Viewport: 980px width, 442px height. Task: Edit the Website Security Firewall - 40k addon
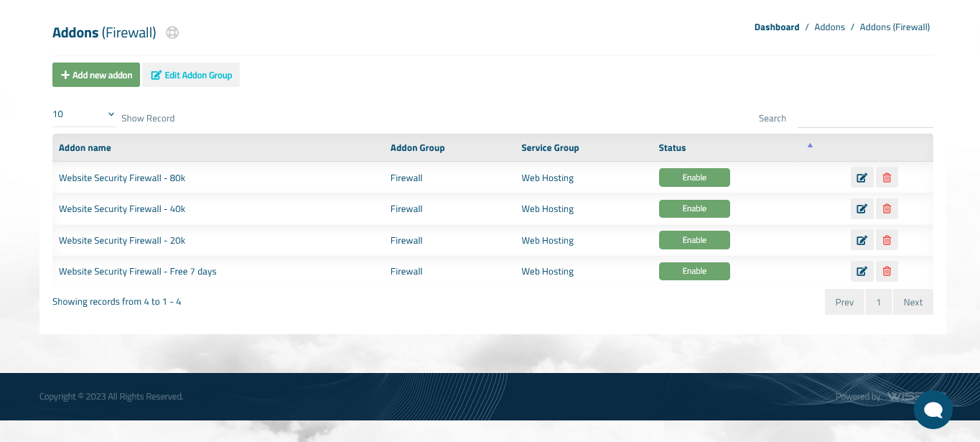tap(862, 209)
